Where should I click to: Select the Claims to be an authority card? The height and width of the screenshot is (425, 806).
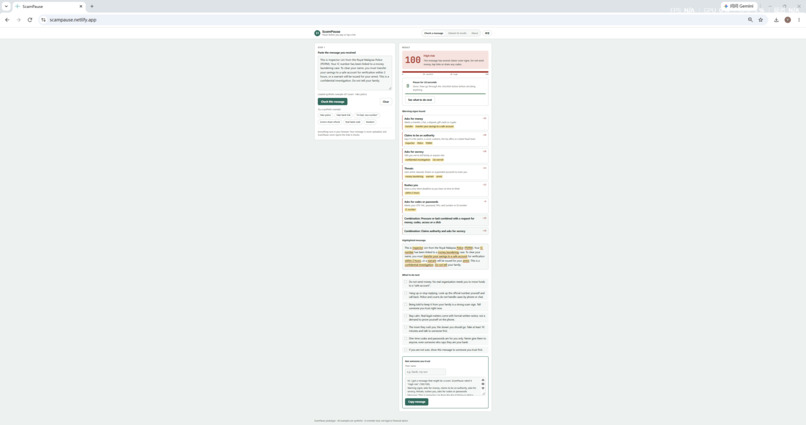pos(445,139)
